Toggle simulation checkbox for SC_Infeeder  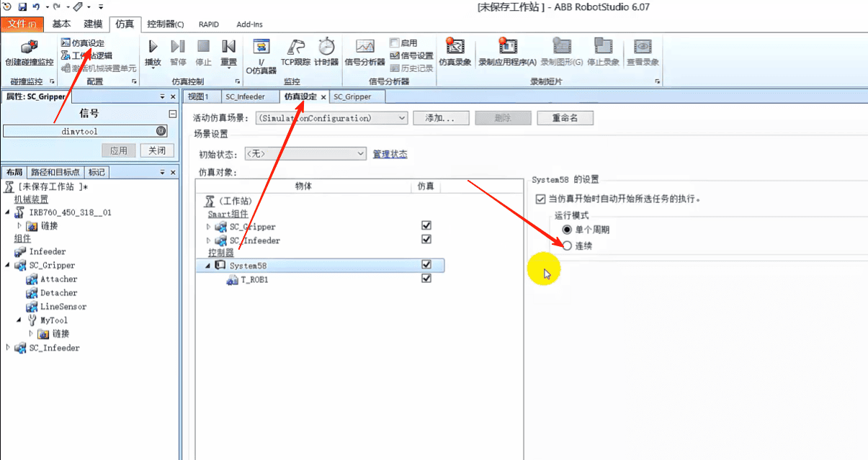[426, 240]
